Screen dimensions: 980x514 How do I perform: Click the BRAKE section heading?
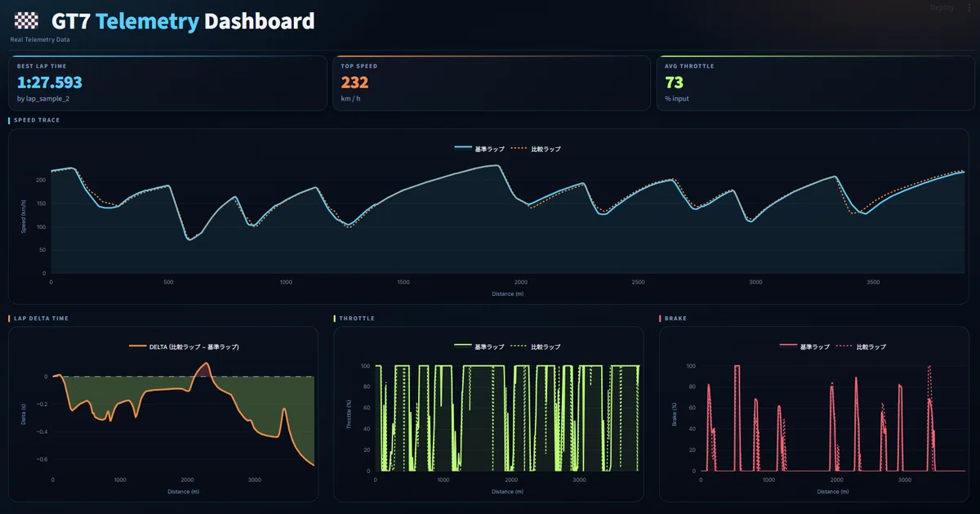(675, 318)
